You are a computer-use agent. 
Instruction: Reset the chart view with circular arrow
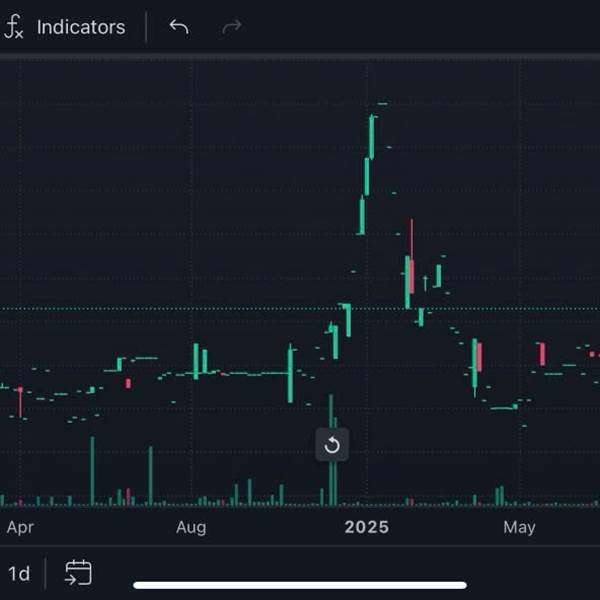click(x=332, y=445)
